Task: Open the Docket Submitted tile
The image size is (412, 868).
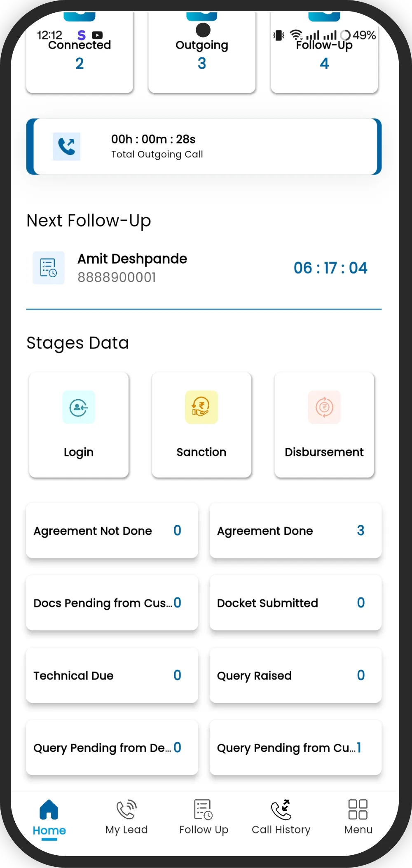Action: tap(295, 603)
